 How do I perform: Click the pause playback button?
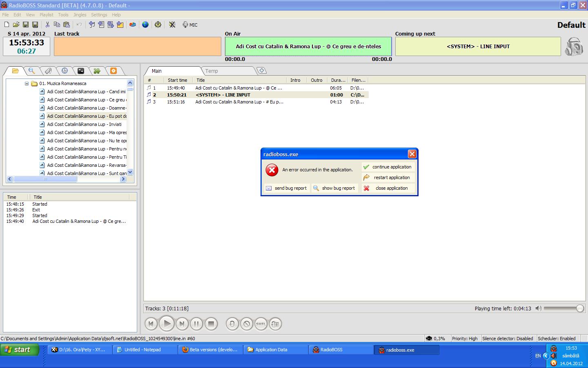pyautogui.click(x=196, y=324)
